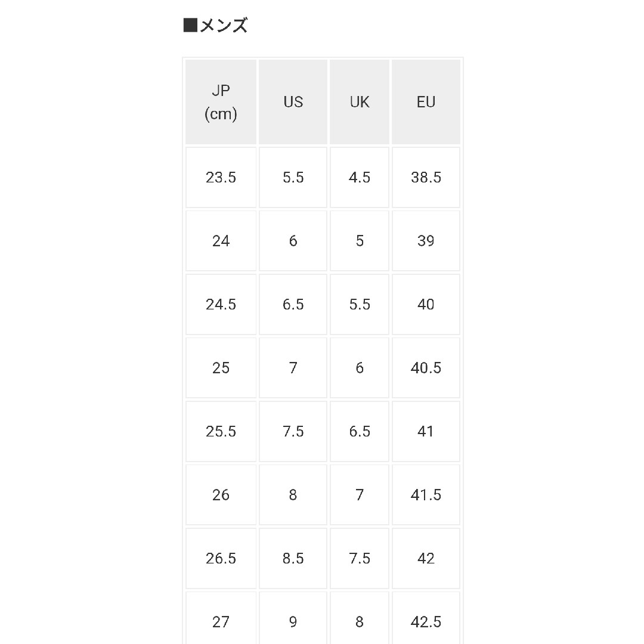Click the UK column header
The image size is (644, 644).
[x=360, y=102]
